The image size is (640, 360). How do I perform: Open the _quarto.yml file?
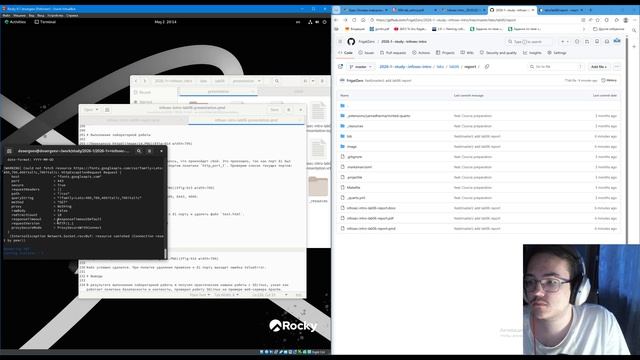(x=356, y=198)
